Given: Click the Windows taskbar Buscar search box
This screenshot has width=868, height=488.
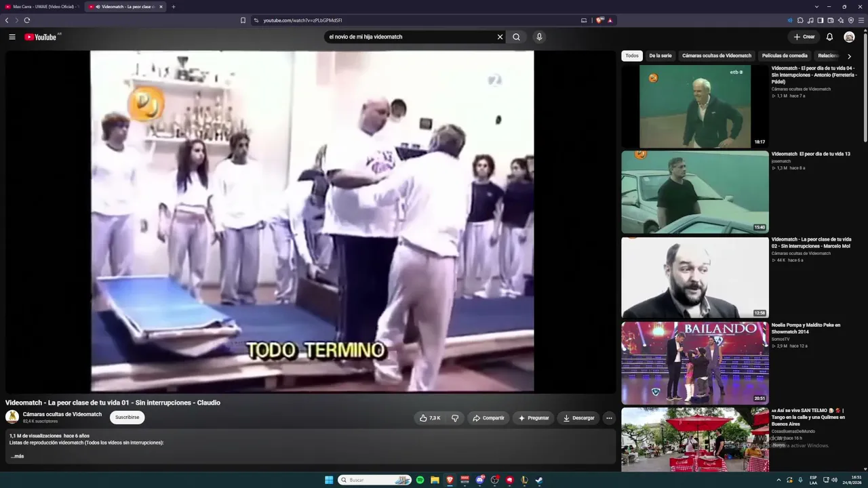Looking at the screenshot, I should coord(374,480).
